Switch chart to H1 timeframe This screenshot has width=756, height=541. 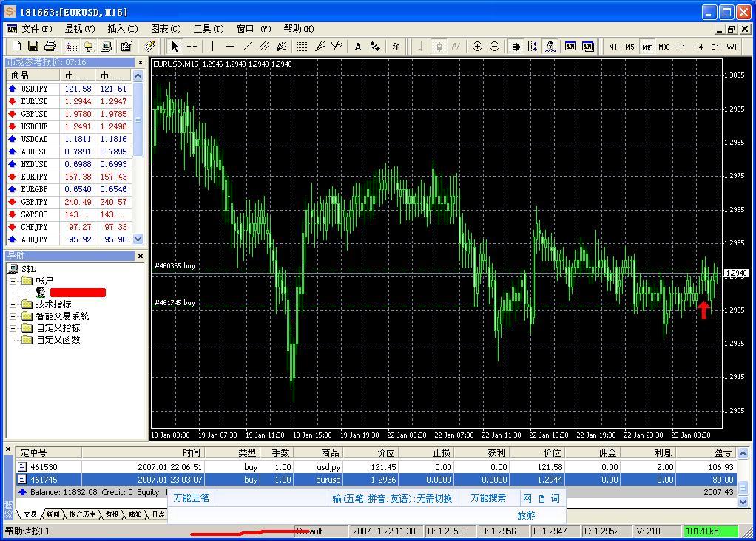[x=681, y=47]
